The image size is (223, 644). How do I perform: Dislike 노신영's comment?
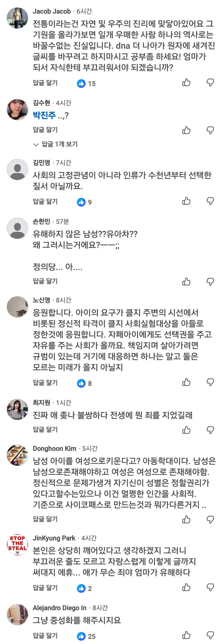(210, 382)
